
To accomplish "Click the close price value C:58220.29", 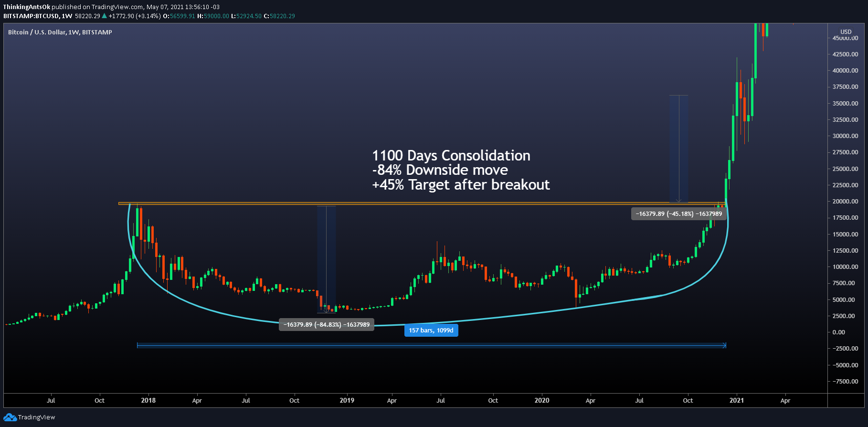I will (279, 16).
